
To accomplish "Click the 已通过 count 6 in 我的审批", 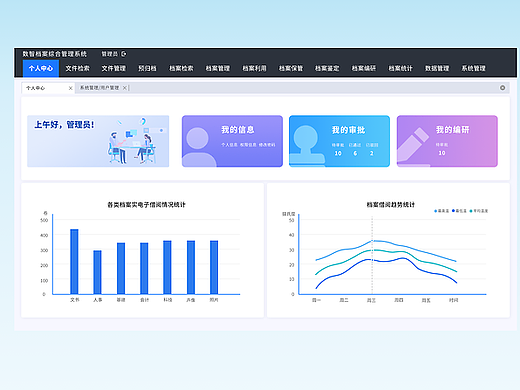I will tap(355, 153).
